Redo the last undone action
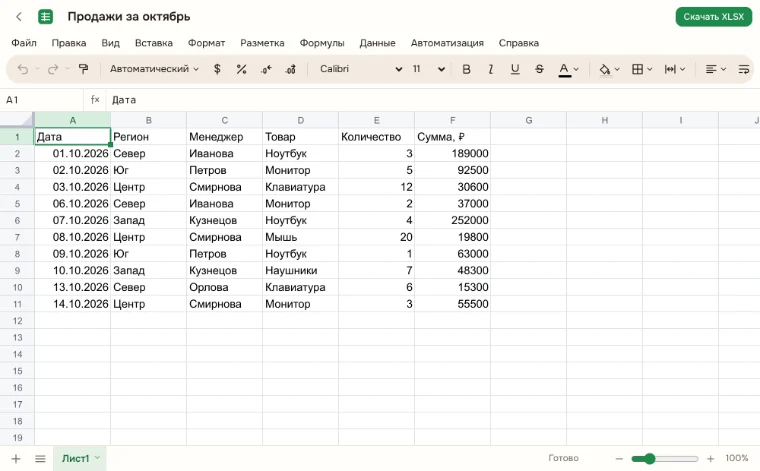This screenshot has width=760, height=471. coord(53,69)
